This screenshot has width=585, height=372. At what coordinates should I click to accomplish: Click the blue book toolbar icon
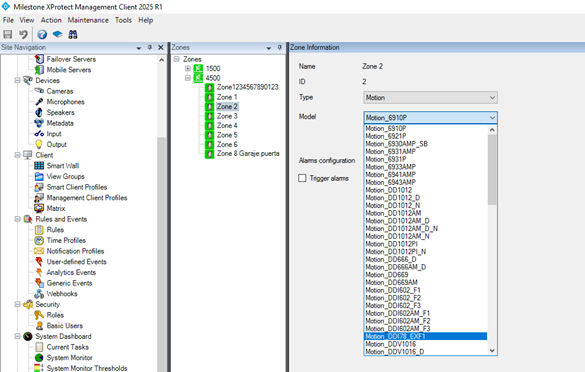pyautogui.click(x=57, y=34)
